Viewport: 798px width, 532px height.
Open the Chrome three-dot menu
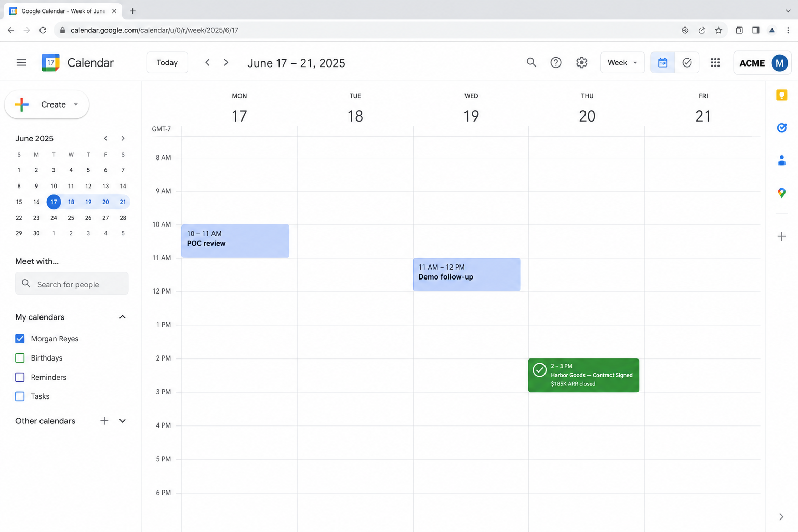click(788, 30)
